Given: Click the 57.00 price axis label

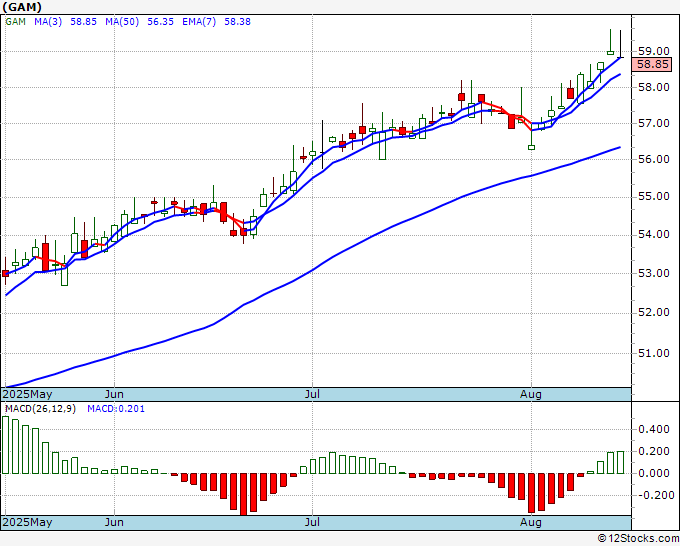Looking at the screenshot, I should point(654,124).
